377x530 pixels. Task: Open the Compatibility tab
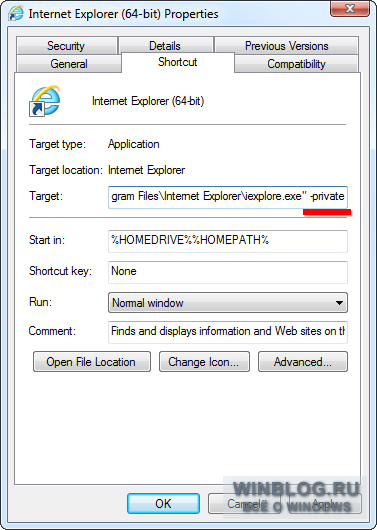tap(297, 64)
